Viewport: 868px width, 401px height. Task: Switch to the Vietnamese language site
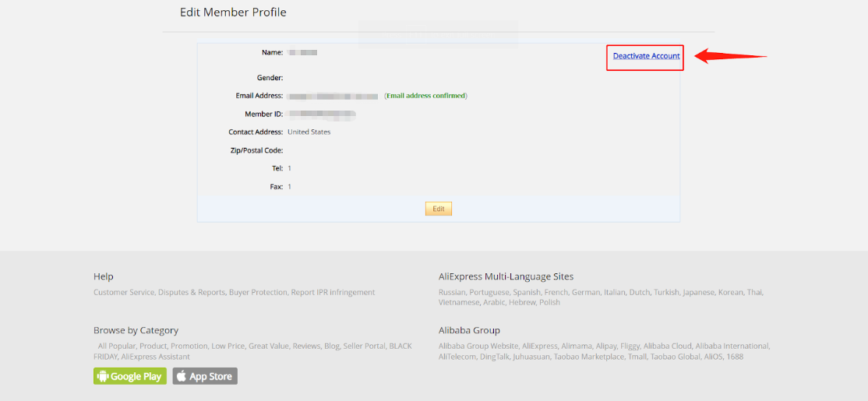(458, 303)
